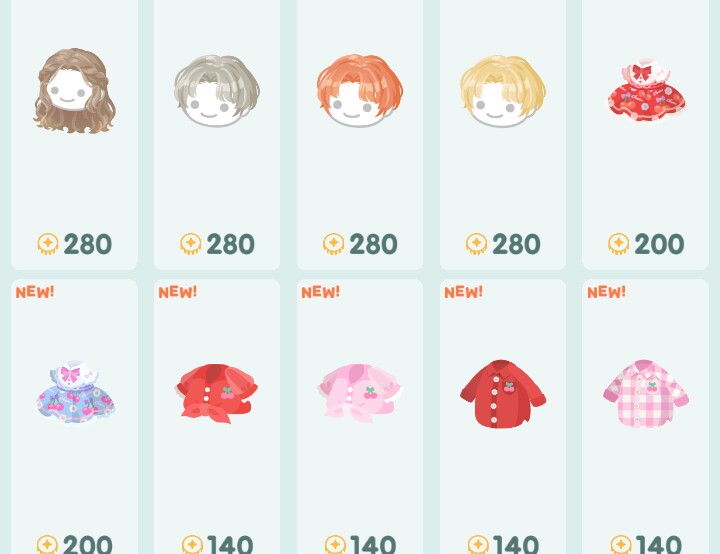Choose the red cherry dress with bow

click(x=646, y=90)
